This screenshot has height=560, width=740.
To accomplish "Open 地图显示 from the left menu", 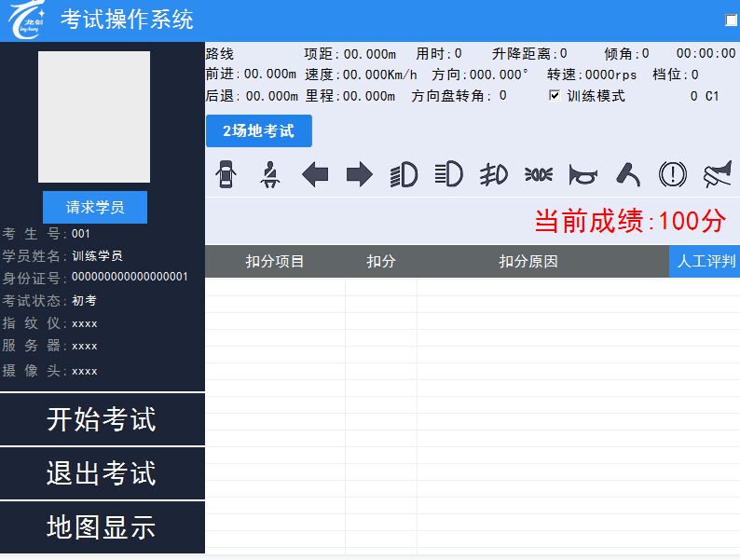I will [102, 527].
